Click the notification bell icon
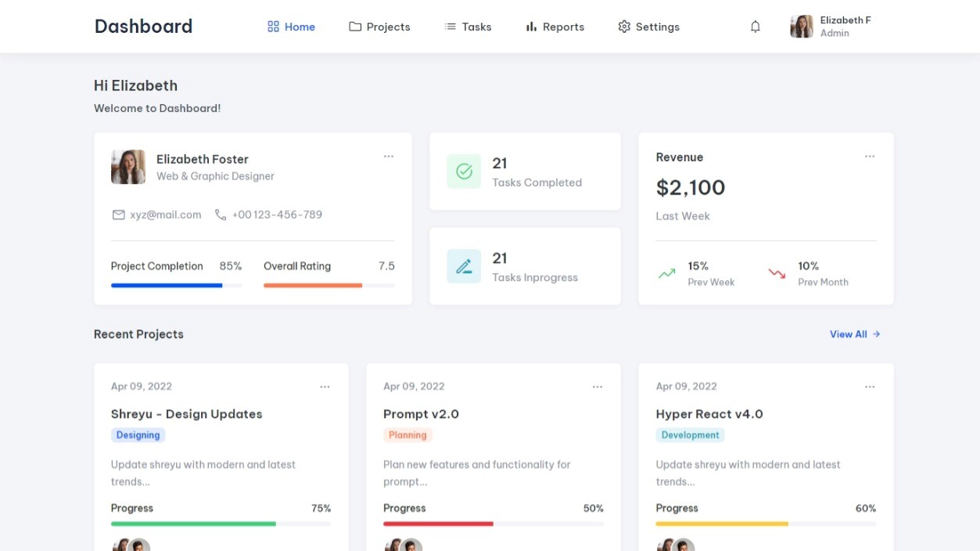The height and width of the screenshot is (551, 980). point(755,27)
